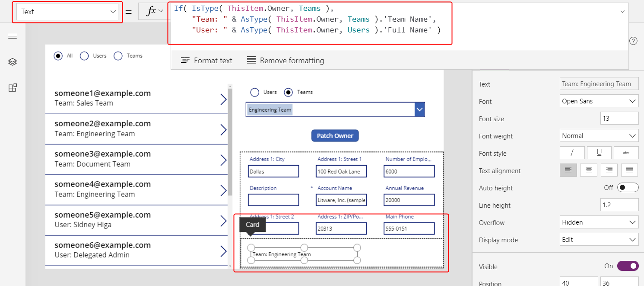
Task: Click the Format text button label
Action: 213,61
